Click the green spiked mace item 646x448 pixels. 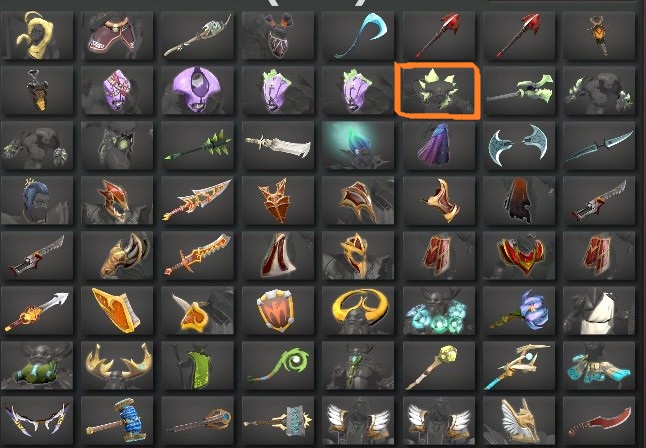coord(197,145)
